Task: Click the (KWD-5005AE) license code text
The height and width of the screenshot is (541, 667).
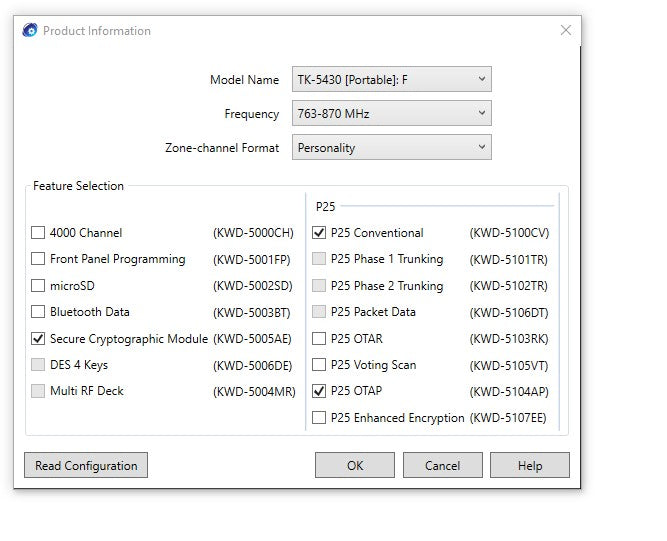Action: click(x=252, y=339)
